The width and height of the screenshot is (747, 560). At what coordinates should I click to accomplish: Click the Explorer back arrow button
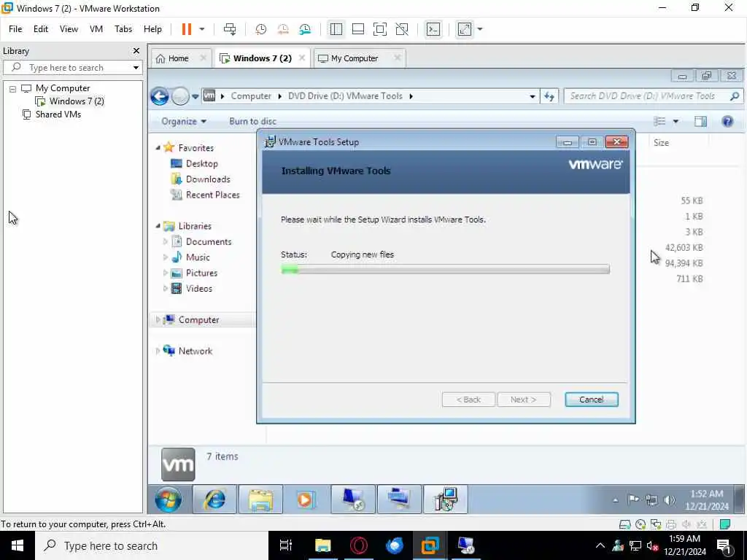pyautogui.click(x=160, y=97)
